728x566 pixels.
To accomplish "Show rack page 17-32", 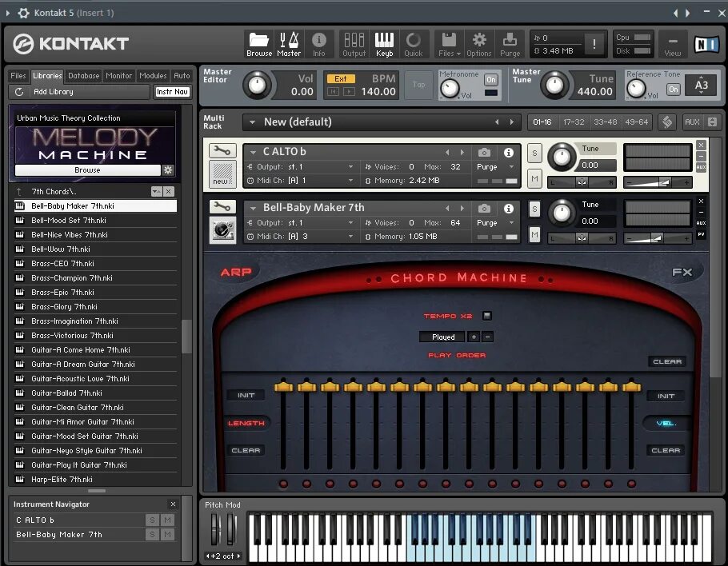I will [574, 122].
